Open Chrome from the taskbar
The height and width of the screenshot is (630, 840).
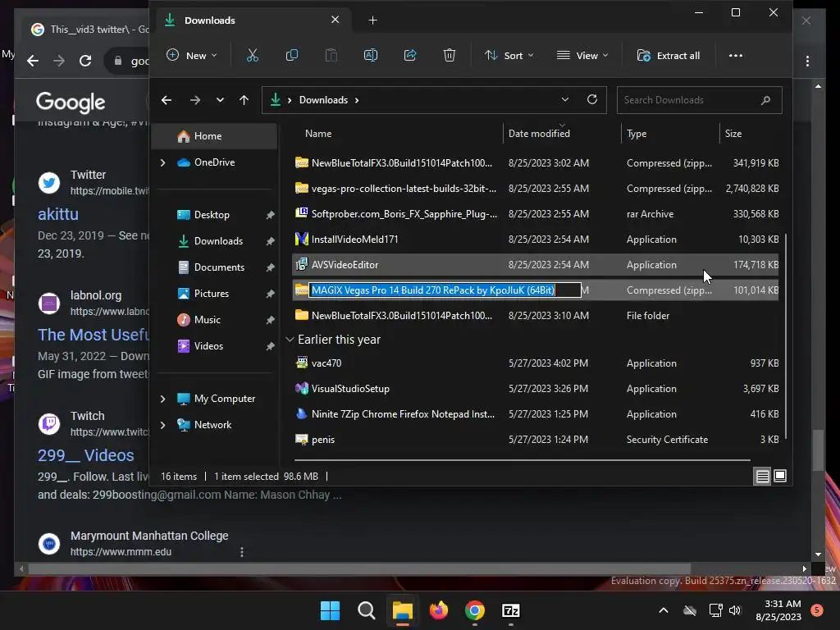click(475, 610)
